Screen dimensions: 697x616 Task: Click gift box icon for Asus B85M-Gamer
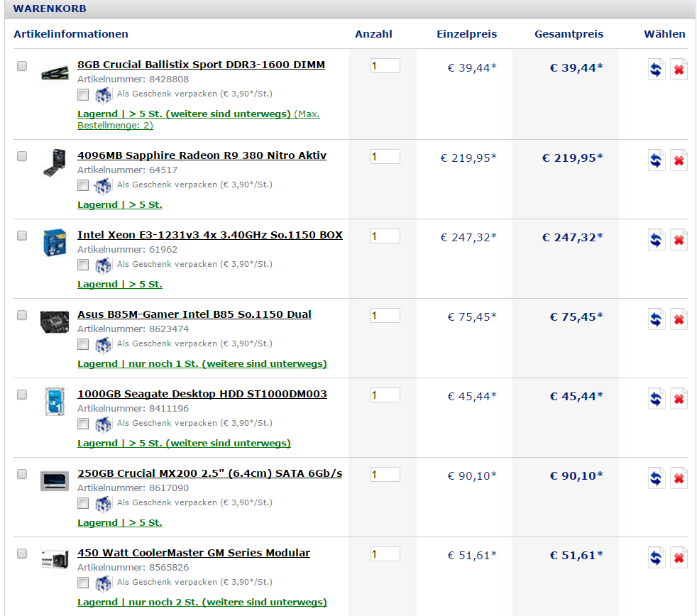click(103, 345)
